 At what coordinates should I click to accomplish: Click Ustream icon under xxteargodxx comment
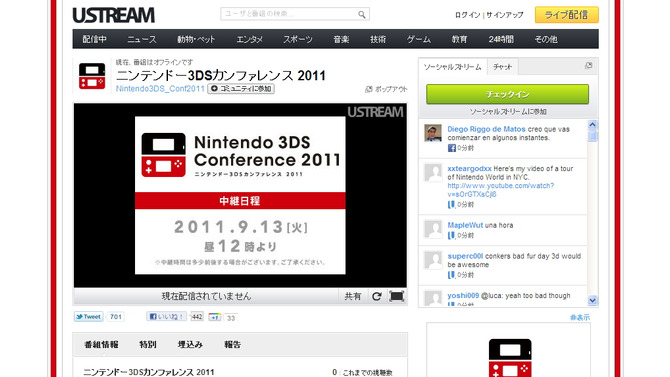pyautogui.click(x=451, y=204)
